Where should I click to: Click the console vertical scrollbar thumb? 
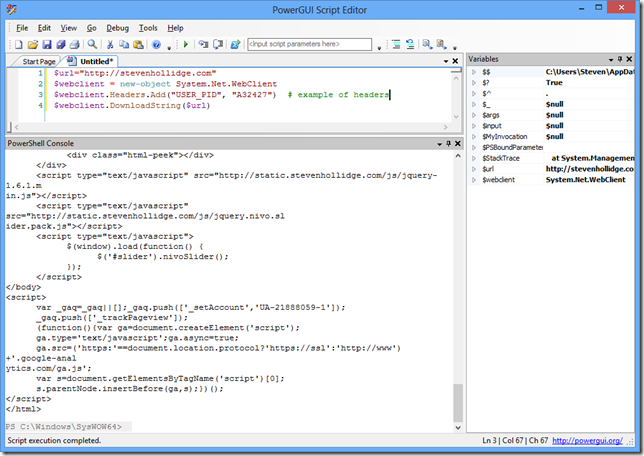[458, 403]
